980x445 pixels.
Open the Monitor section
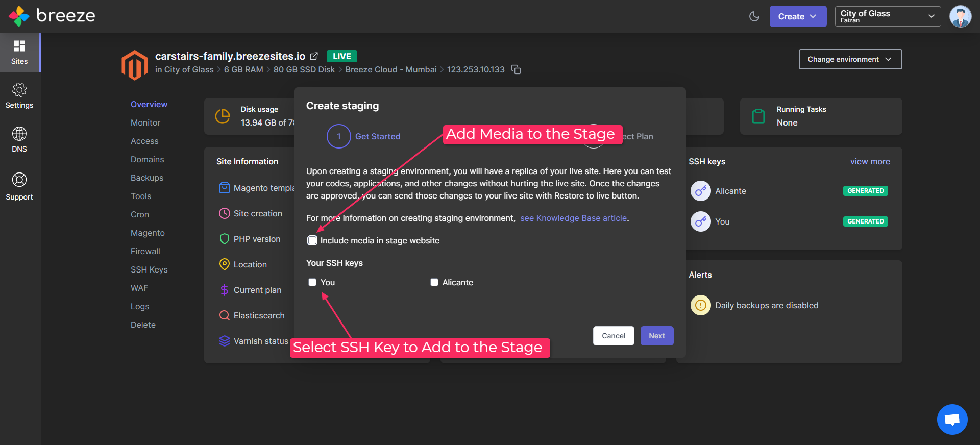point(145,122)
